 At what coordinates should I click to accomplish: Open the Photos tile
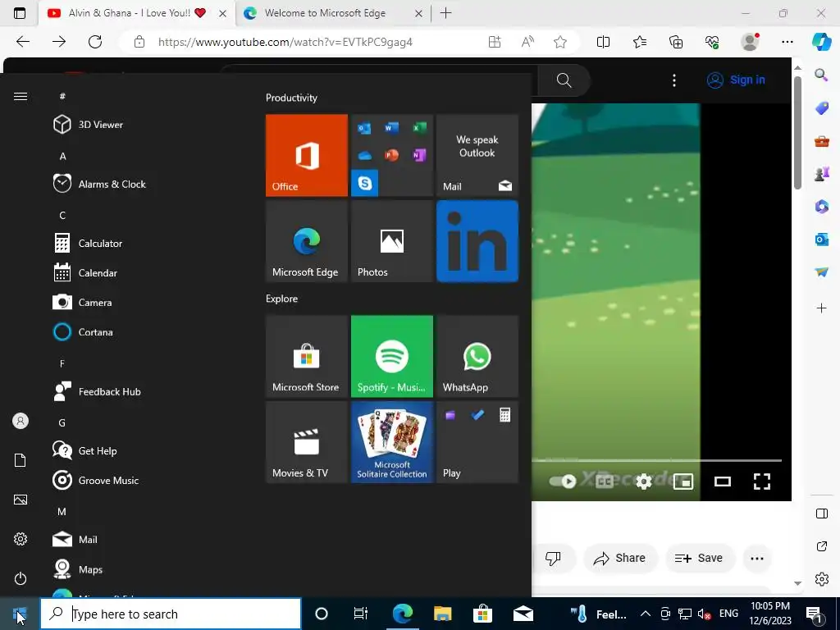tap(391, 241)
